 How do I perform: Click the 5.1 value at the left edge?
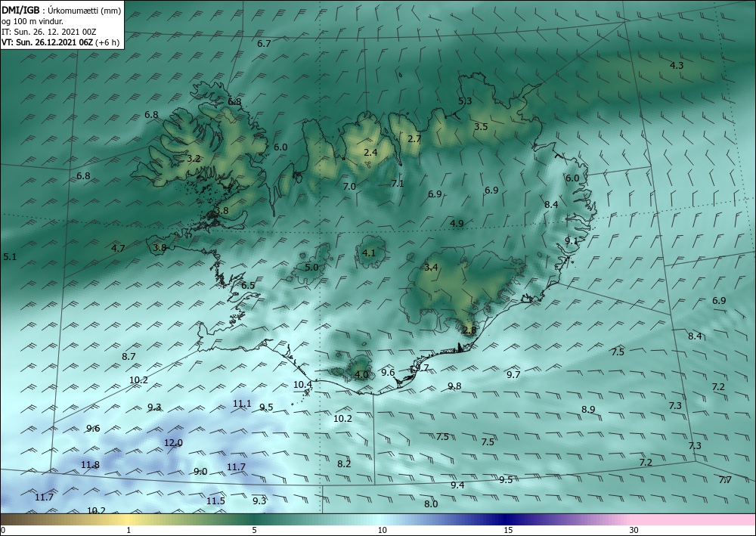point(10,257)
